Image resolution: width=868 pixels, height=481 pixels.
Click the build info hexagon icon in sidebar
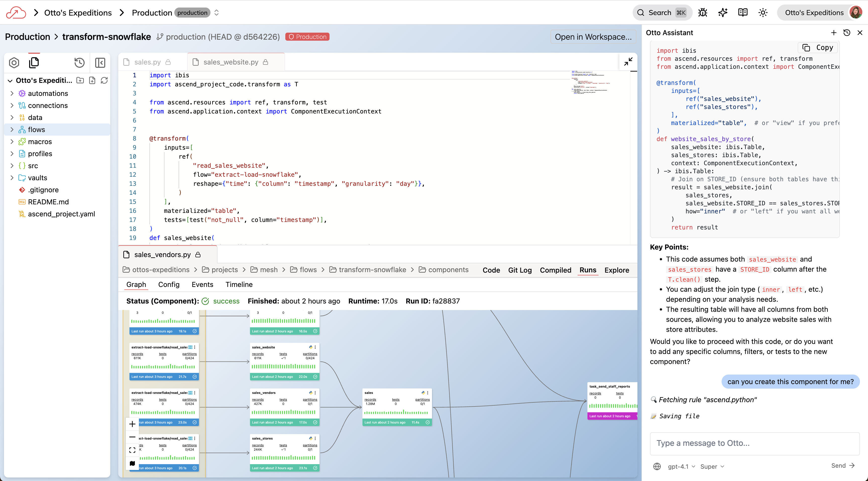pos(14,63)
